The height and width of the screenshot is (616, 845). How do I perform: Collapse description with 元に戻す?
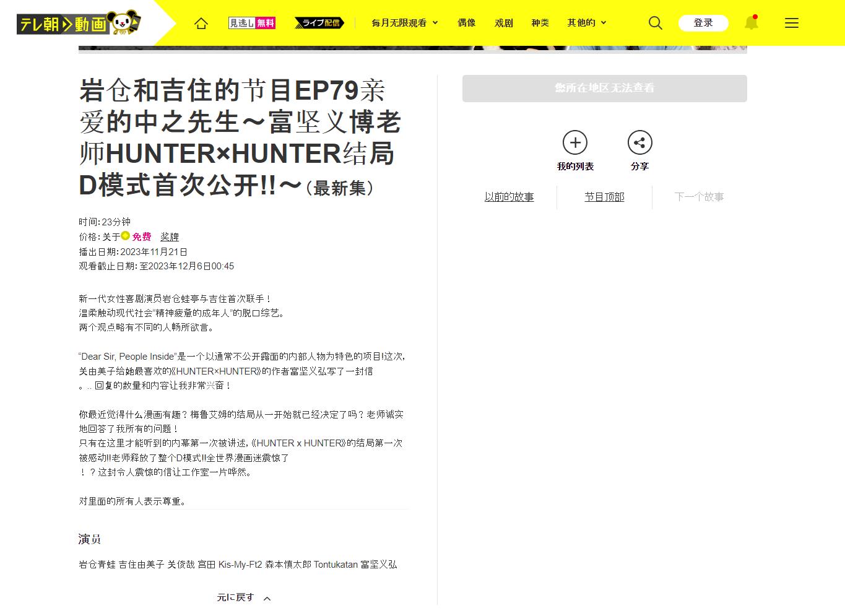(x=244, y=597)
